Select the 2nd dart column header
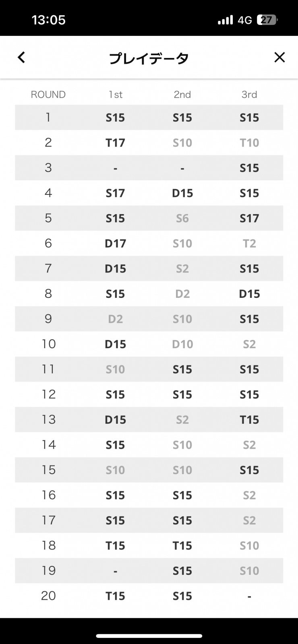298x644 pixels. tap(182, 95)
